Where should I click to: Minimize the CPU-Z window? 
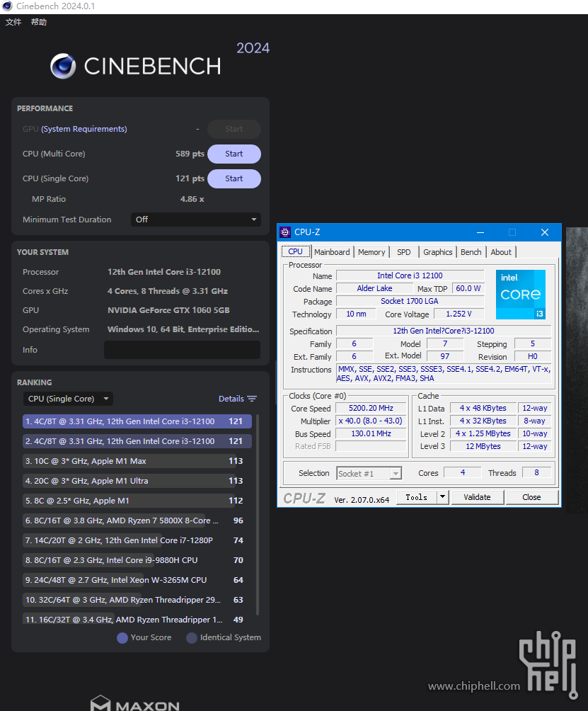click(x=480, y=232)
